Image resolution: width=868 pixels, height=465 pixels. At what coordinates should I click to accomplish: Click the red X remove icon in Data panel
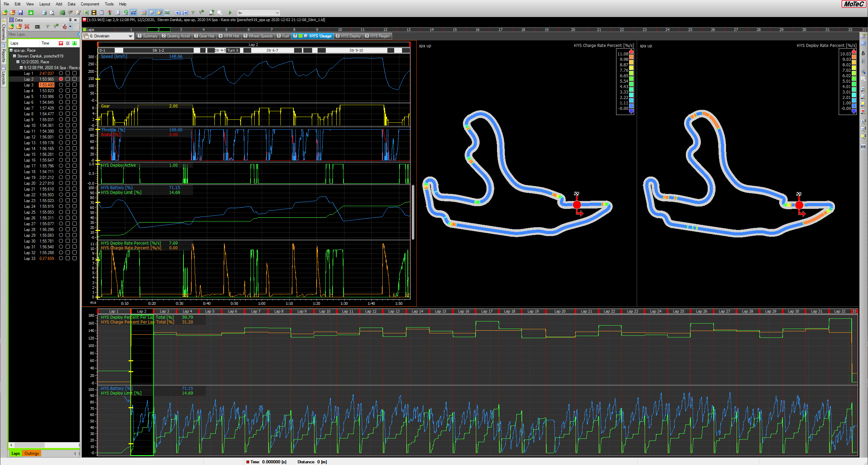[27, 27]
